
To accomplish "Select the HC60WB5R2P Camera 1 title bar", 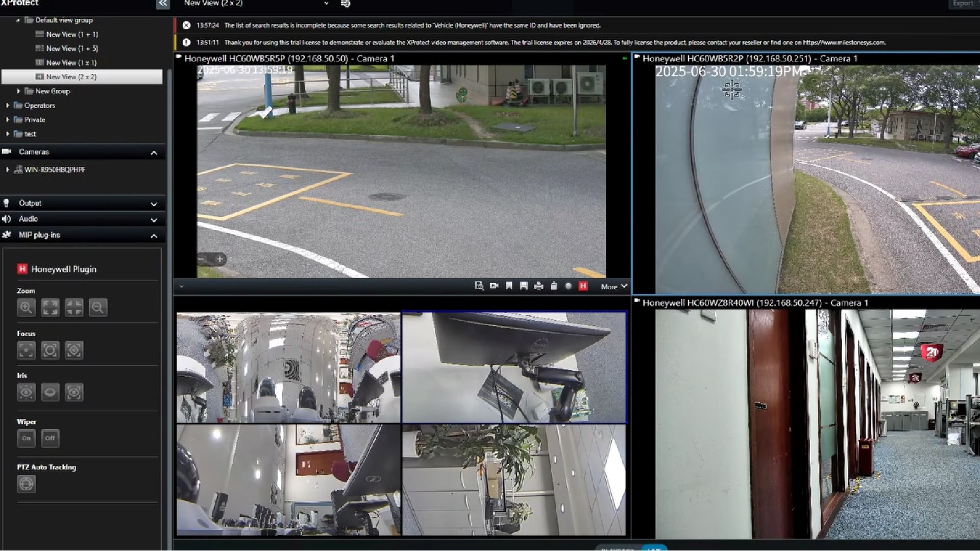I will 806,59.
